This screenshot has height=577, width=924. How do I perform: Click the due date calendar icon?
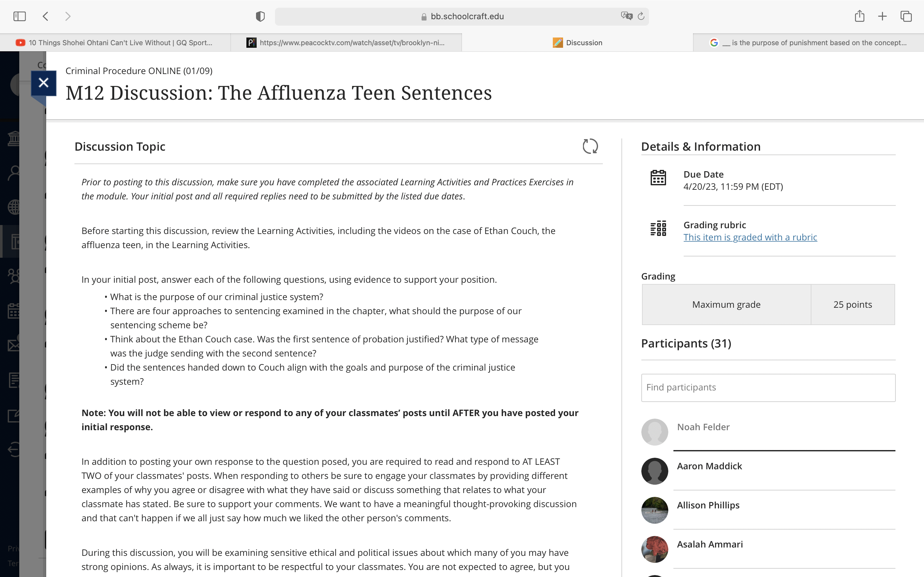click(x=658, y=178)
